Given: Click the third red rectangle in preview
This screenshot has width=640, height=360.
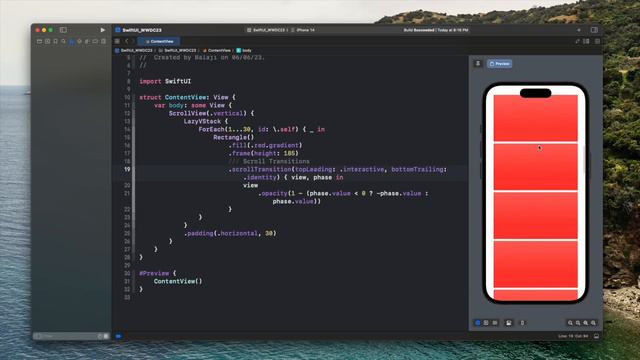Looking at the screenshot, I should (536, 215).
